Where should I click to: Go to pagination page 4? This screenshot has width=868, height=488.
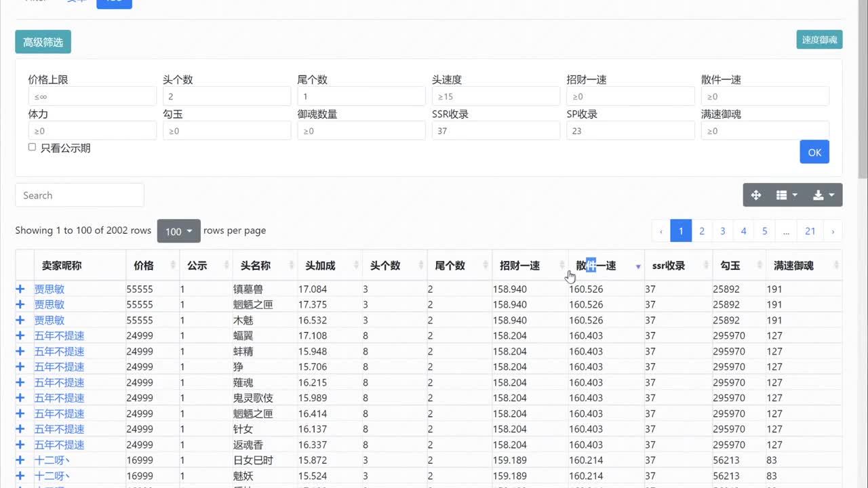pos(744,231)
